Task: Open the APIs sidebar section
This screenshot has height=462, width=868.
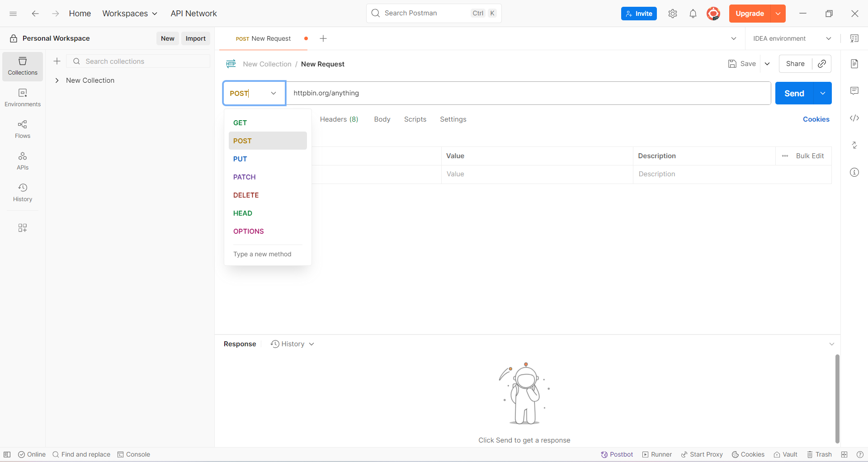Action: pos(22,160)
